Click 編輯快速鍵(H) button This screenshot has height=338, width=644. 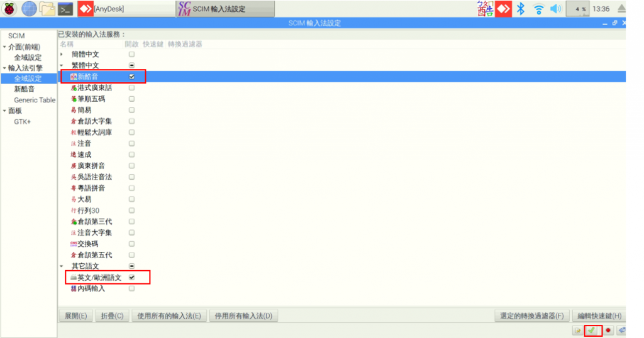tap(599, 316)
